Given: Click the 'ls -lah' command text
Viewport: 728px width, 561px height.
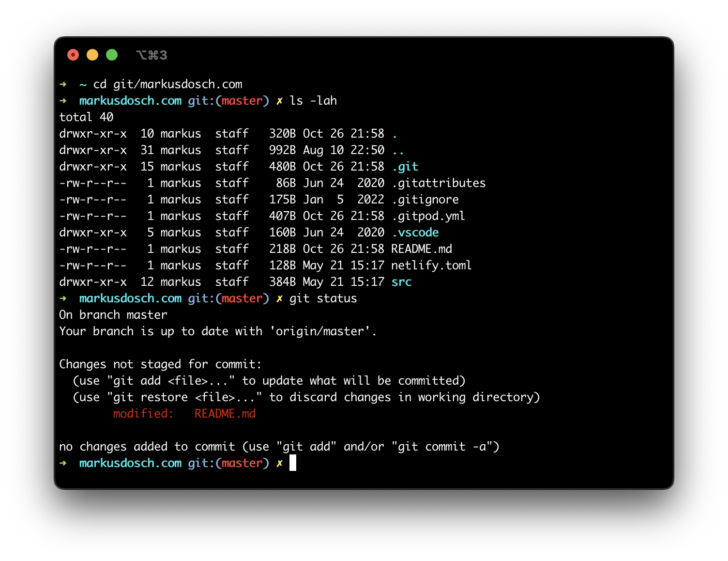Looking at the screenshot, I should point(313,101).
